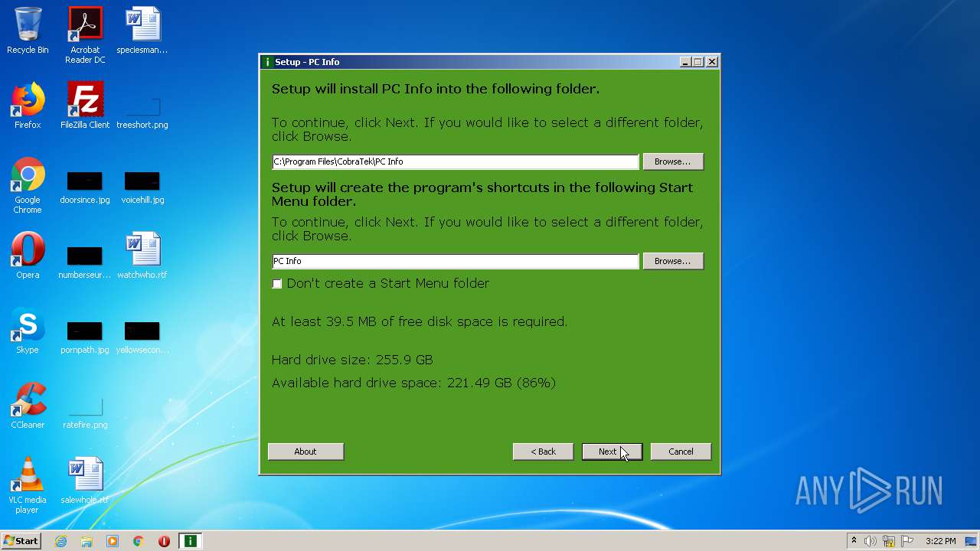Open Acrobat Reader DC shortcut

pos(85,35)
